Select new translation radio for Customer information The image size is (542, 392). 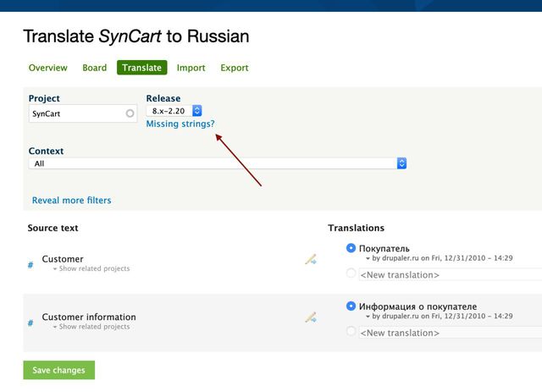point(351,331)
